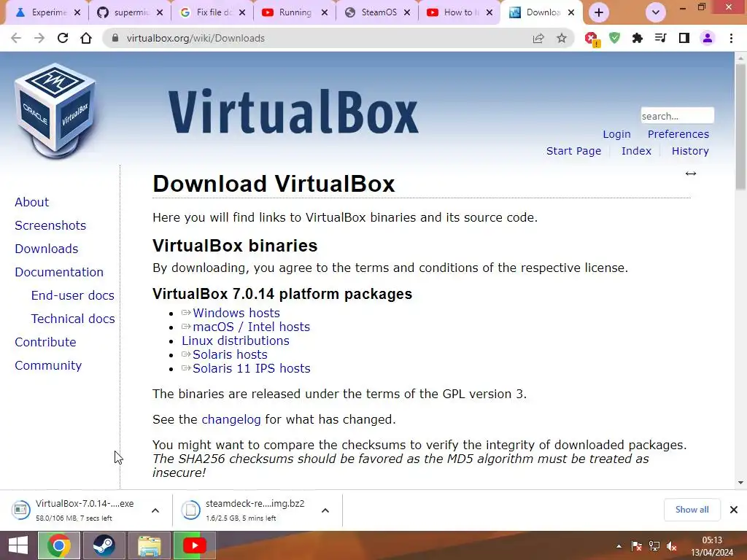Screen dimensions: 747x560
Task: Open the Index link
Action: (636, 151)
